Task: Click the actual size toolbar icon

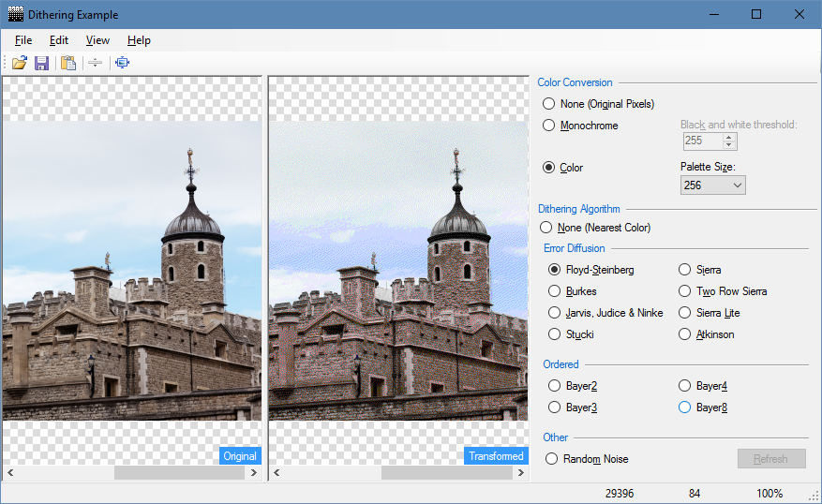Action: tap(122, 63)
